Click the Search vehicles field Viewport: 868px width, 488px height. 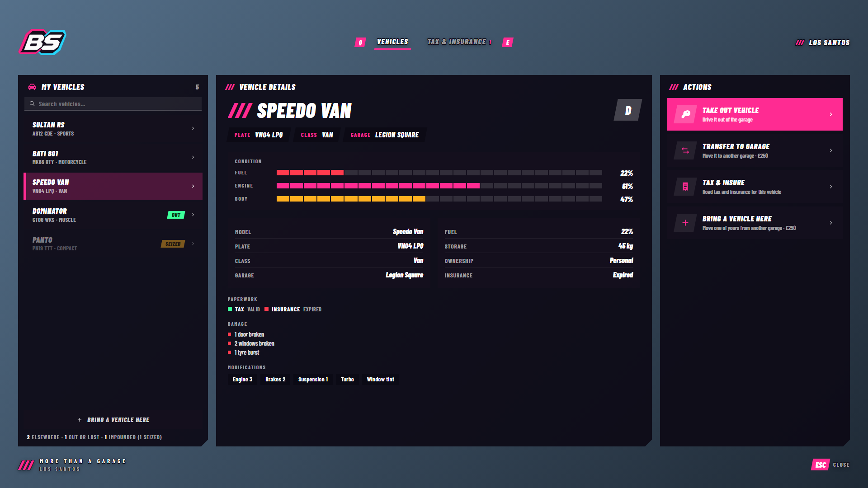coord(113,104)
